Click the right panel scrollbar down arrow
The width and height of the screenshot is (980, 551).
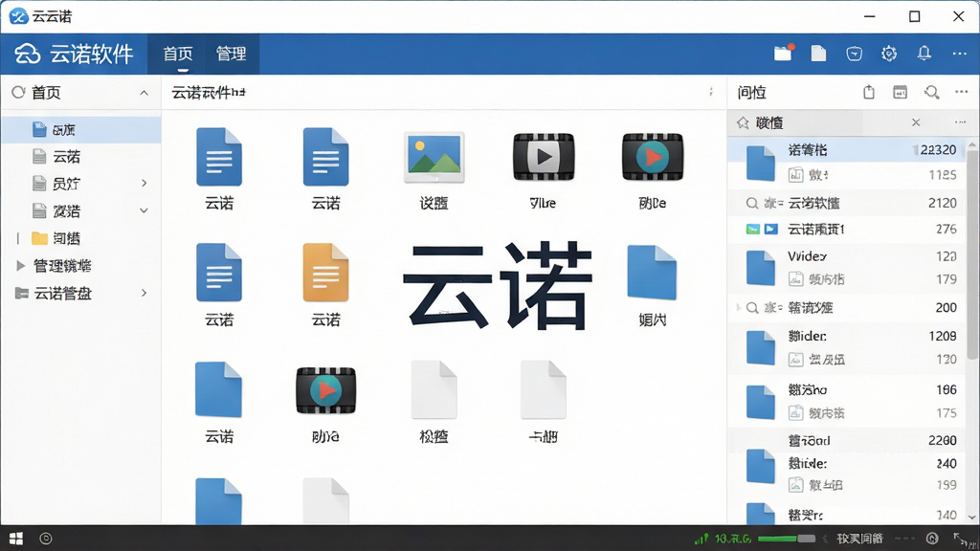[x=972, y=517]
